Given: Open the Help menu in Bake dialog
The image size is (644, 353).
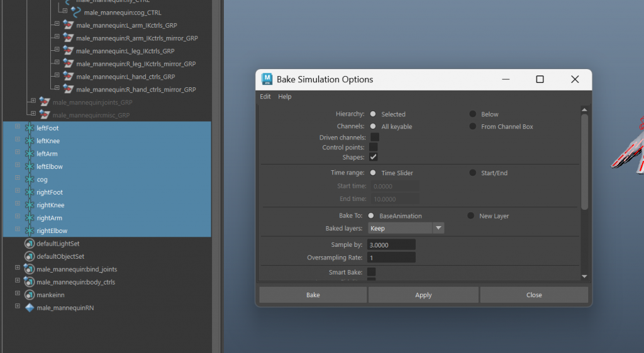Looking at the screenshot, I should 285,96.
